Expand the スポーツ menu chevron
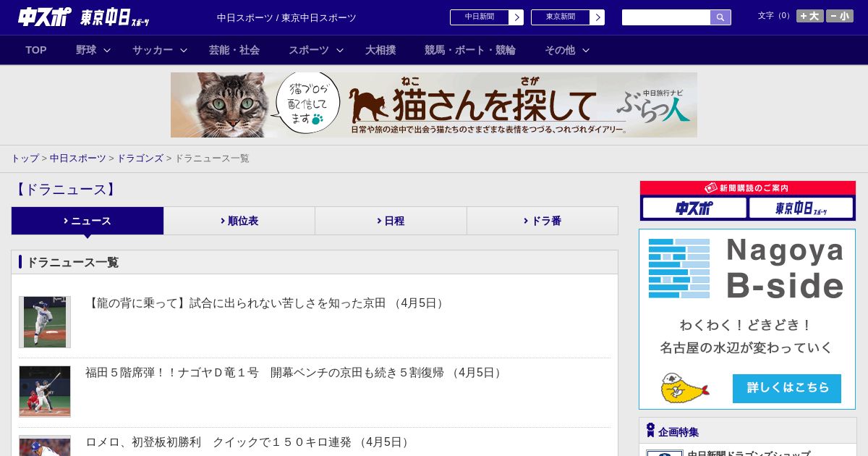Screen dimensions: 868x456 coord(340,51)
